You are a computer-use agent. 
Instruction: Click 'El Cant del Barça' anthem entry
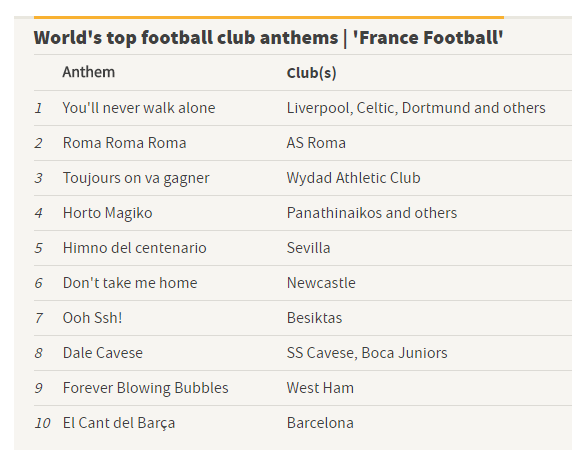(x=119, y=423)
